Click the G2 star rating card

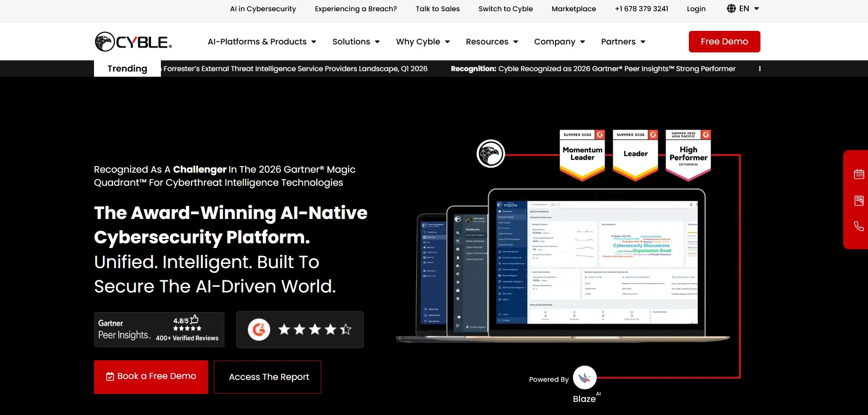click(x=300, y=329)
